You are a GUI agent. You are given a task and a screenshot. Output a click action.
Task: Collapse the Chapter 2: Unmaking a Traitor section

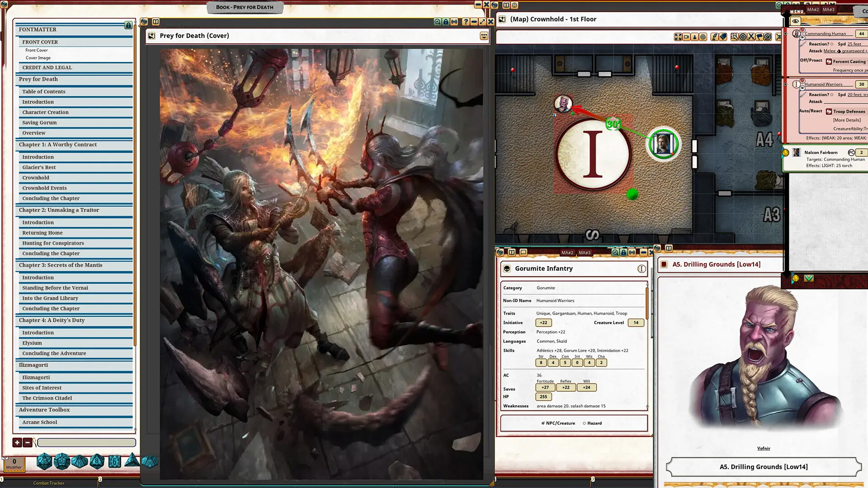click(59, 210)
